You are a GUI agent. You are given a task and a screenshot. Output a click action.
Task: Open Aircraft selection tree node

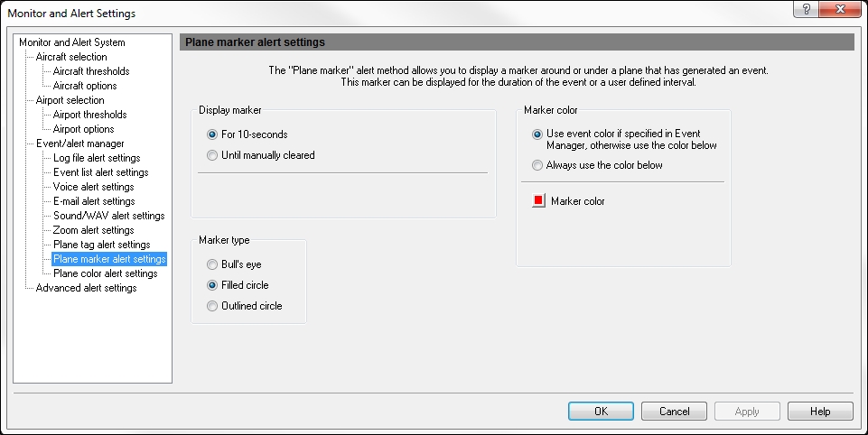pyautogui.click(x=71, y=57)
